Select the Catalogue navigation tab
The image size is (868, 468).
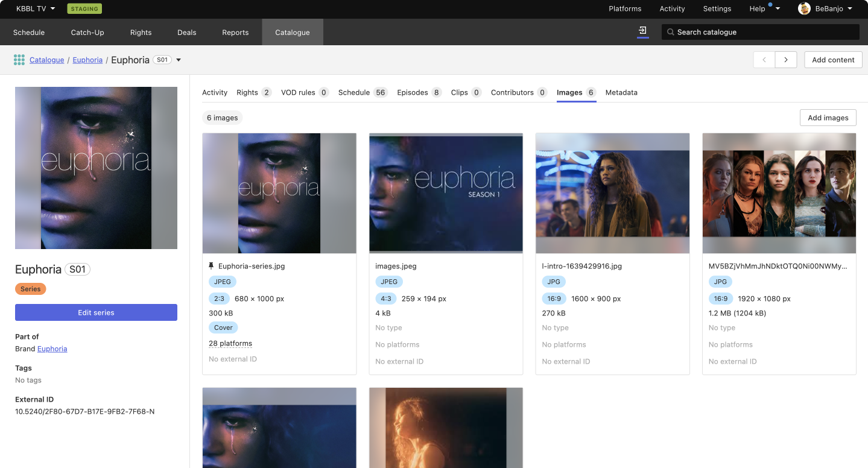[293, 32]
